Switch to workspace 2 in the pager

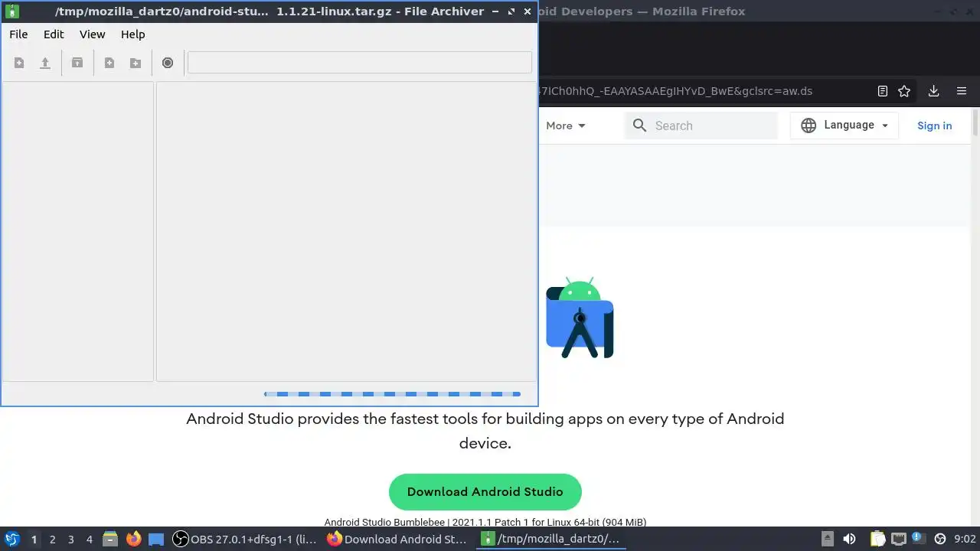[x=52, y=540]
